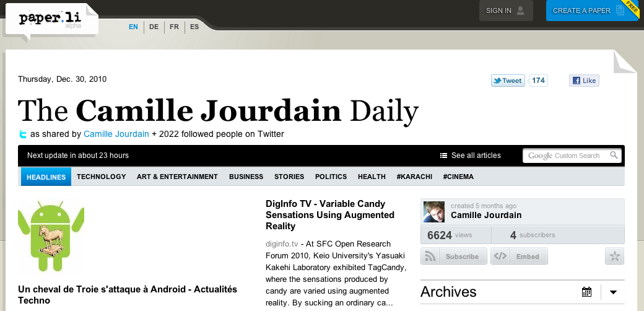The height and width of the screenshot is (311, 644).
Task: Click the RSS feed icon on Subscribe
Action: pos(430,256)
